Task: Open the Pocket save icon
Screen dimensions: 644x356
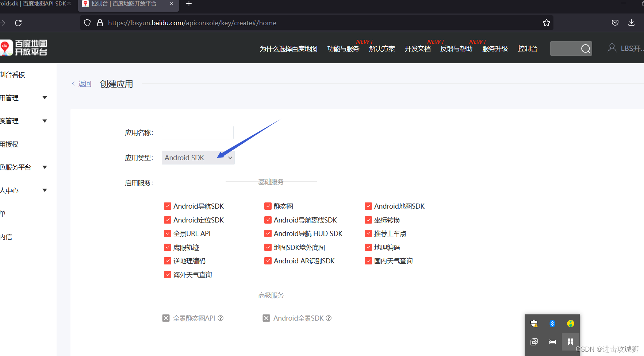Action: click(x=615, y=23)
